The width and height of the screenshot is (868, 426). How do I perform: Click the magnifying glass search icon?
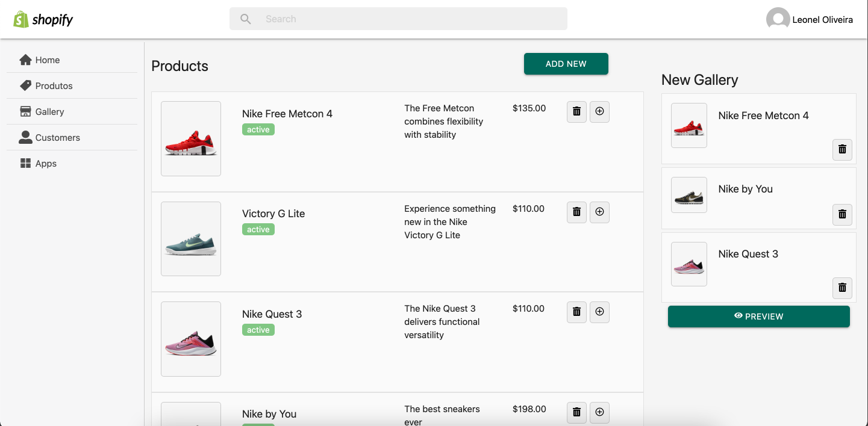point(245,19)
